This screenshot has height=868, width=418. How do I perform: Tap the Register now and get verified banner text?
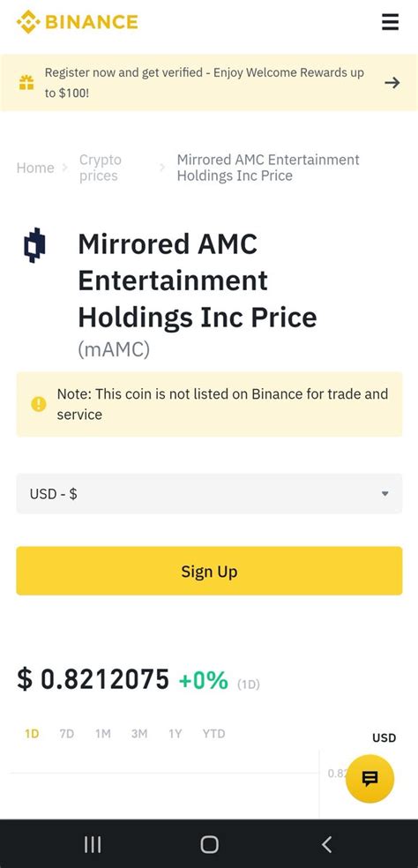click(x=205, y=83)
